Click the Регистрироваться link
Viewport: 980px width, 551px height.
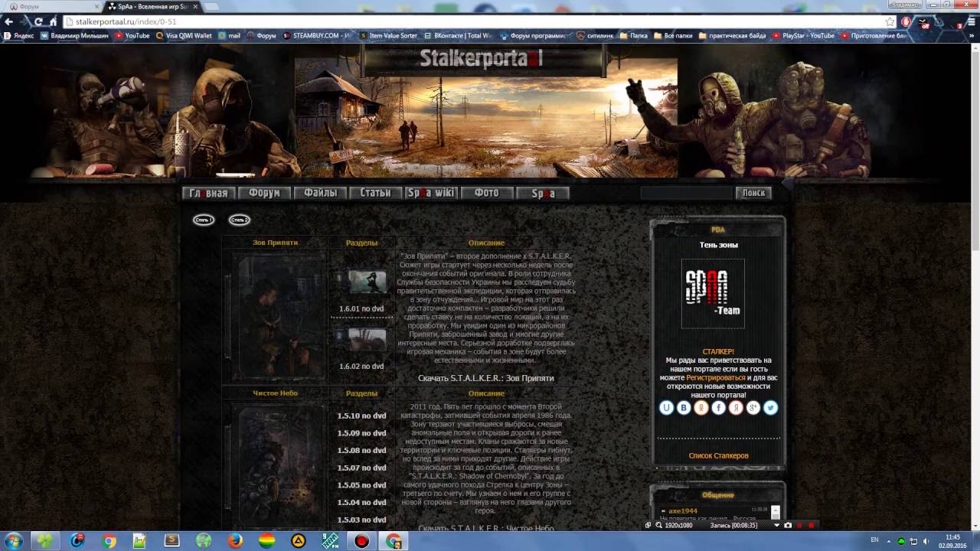pos(715,378)
